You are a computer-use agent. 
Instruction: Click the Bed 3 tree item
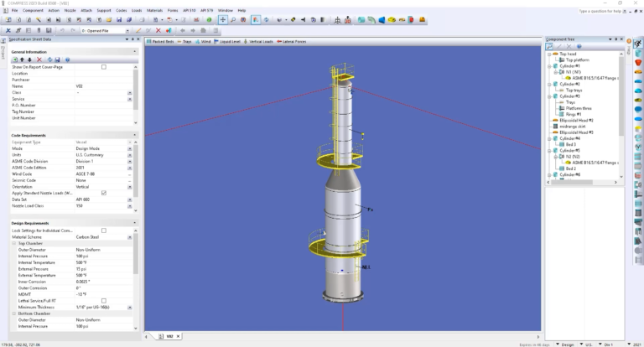pyautogui.click(x=571, y=144)
